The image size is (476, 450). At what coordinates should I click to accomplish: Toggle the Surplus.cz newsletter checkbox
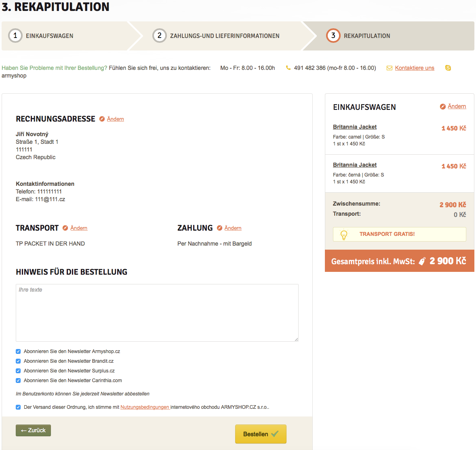(18, 371)
